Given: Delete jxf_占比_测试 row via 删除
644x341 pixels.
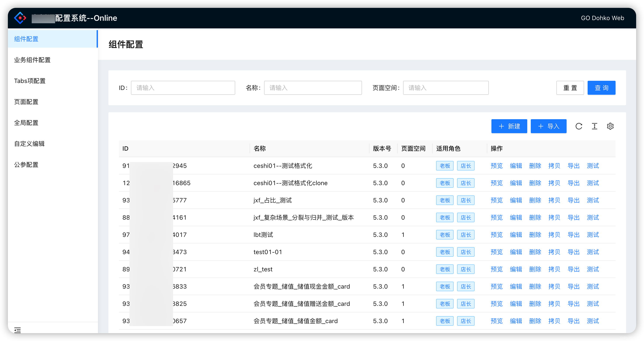Looking at the screenshot, I should (535, 200).
